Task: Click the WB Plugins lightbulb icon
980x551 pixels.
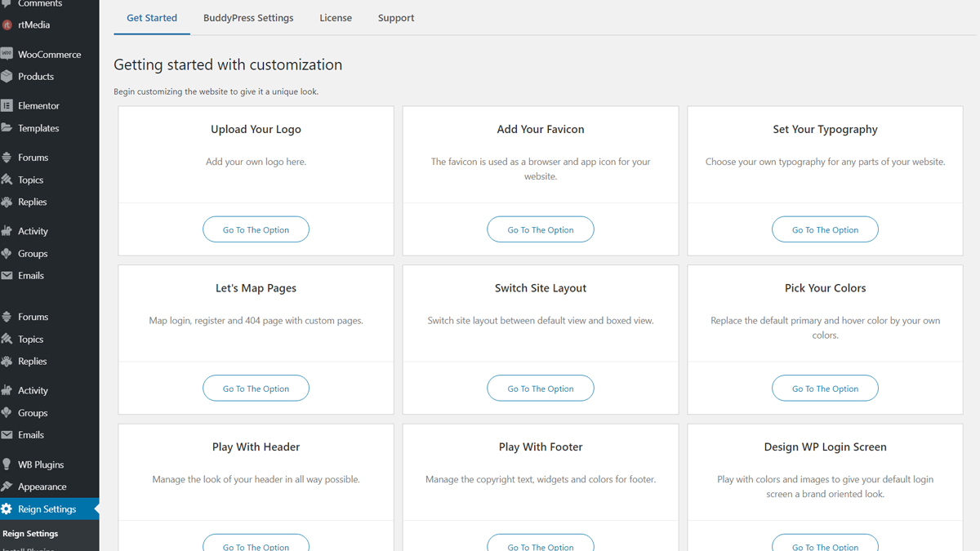Action: pos(7,464)
